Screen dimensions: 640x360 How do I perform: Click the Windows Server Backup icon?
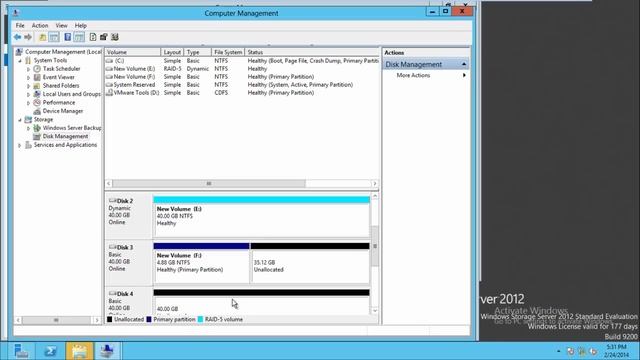point(37,128)
